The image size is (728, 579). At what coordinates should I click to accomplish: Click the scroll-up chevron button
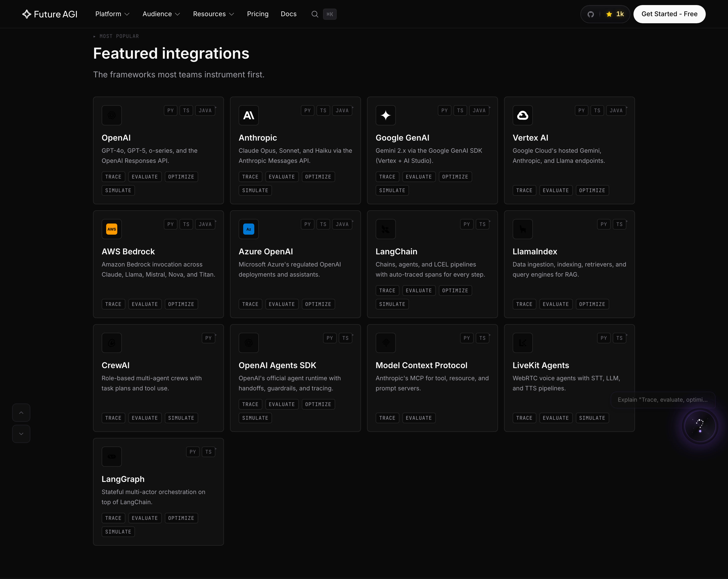(21, 412)
